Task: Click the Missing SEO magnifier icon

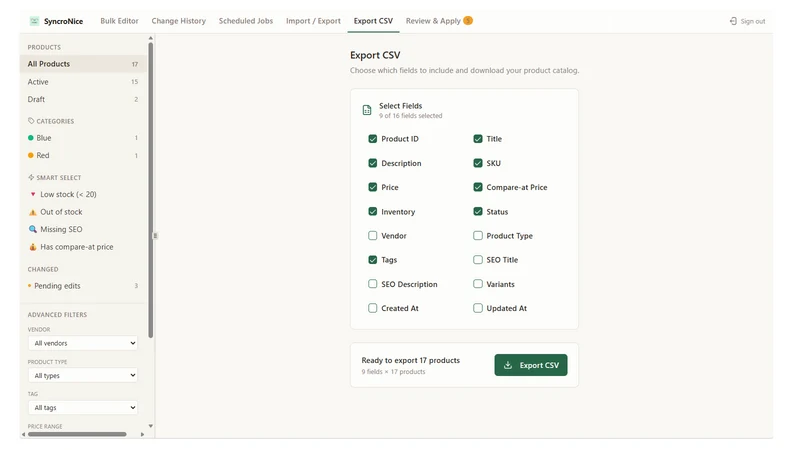Action: (x=33, y=229)
